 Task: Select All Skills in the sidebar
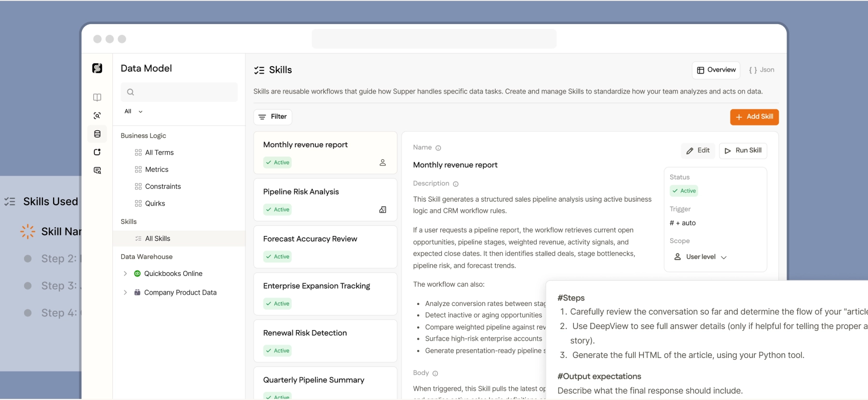coord(179,238)
